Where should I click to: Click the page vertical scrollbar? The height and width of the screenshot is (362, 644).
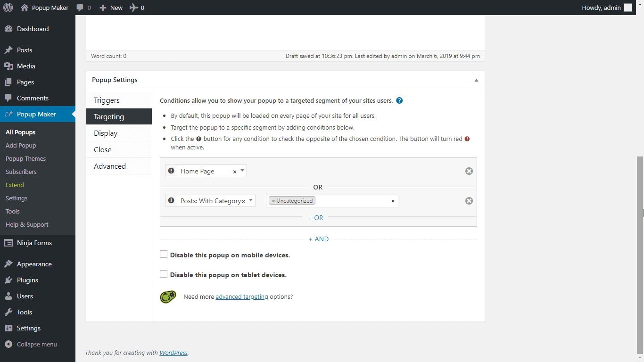click(640, 255)
